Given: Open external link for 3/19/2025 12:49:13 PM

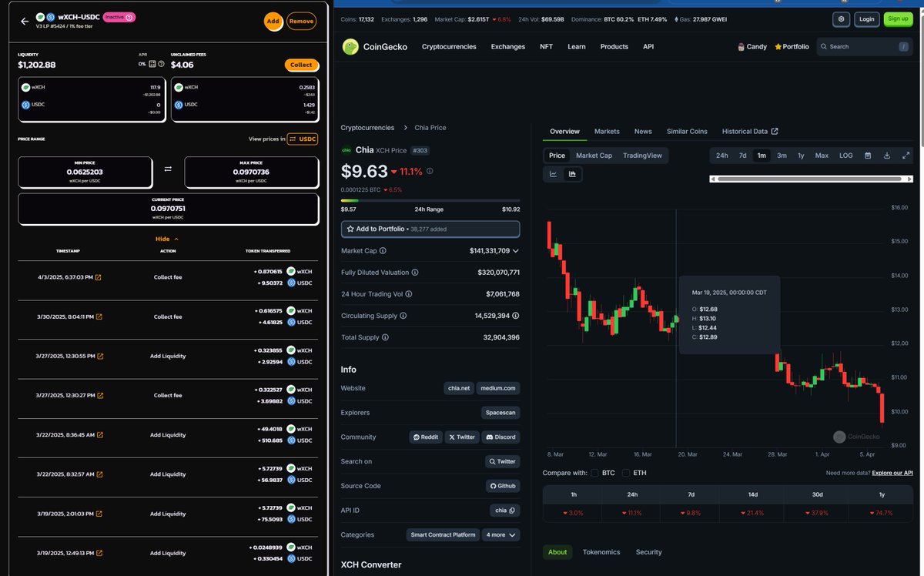Looking at the screenshot, I should (x=99, y=553).
